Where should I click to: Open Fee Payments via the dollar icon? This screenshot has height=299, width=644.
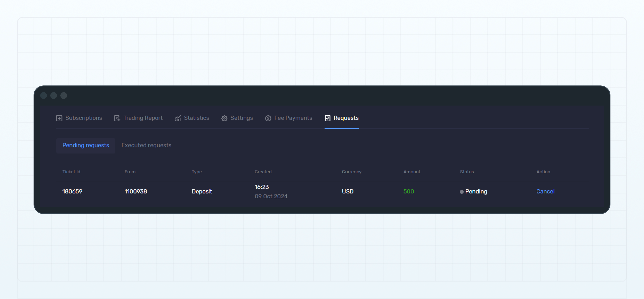click(x=268, y=118)
